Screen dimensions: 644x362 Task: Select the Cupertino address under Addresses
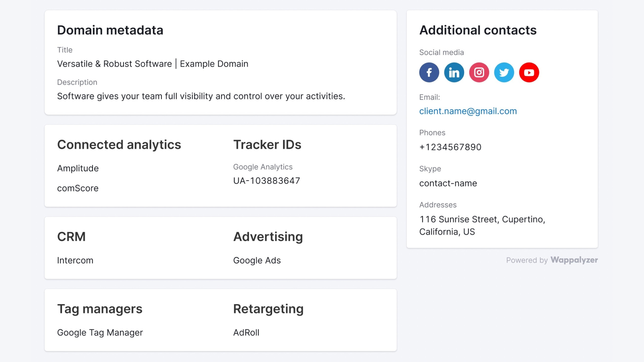point(482,225)
